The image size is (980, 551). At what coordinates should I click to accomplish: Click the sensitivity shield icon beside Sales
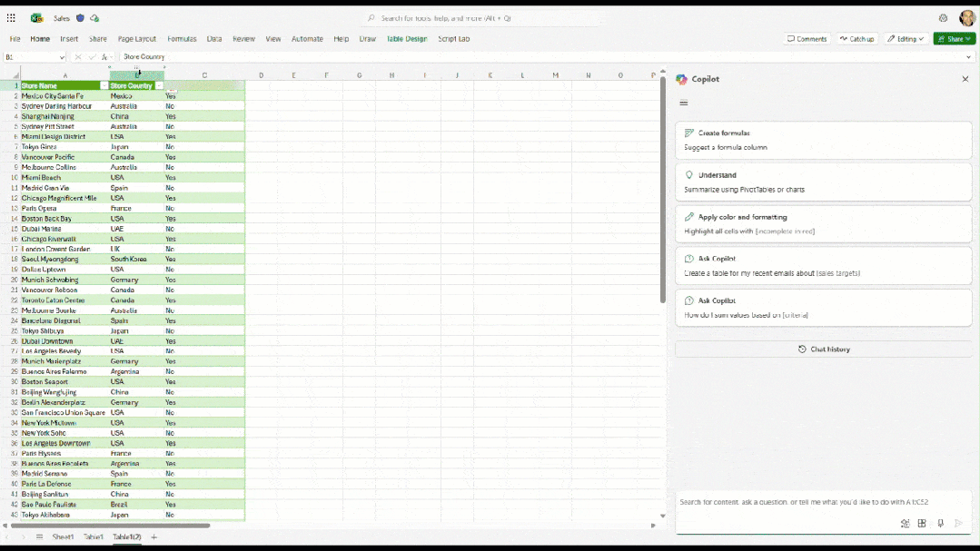pos(80,18)
